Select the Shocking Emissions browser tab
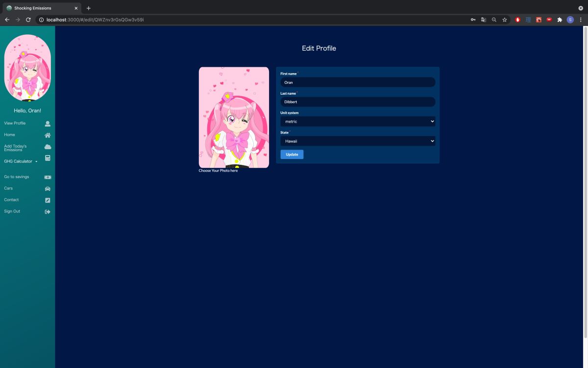This screenshot has width=588, height=368. pyautogui.click(x=42, y=8)
